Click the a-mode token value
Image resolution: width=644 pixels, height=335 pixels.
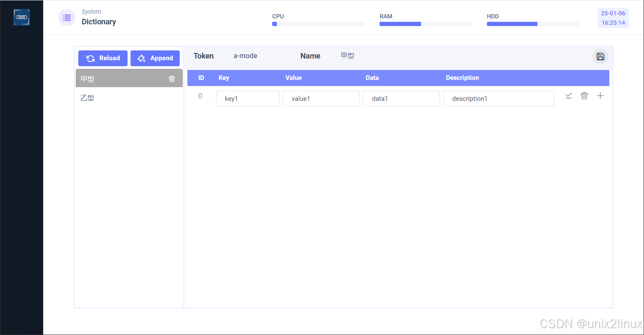coord(245,56)
